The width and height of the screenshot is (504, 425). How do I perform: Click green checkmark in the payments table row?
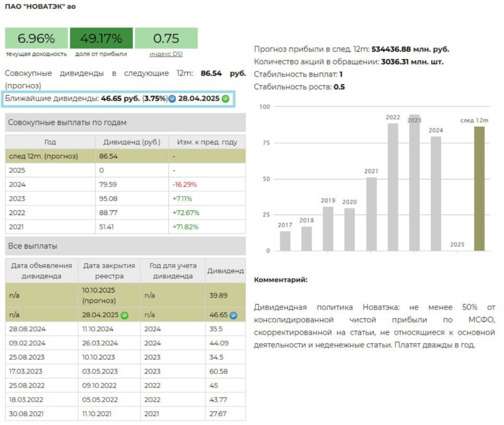124,315
